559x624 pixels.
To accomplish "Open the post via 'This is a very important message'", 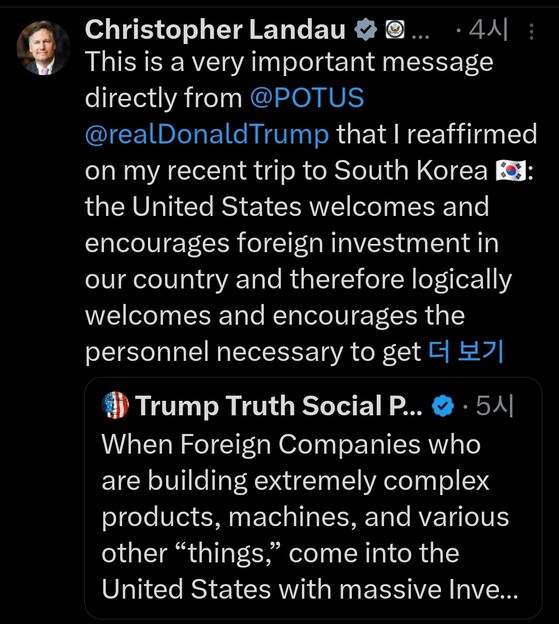I will [289, 62].
